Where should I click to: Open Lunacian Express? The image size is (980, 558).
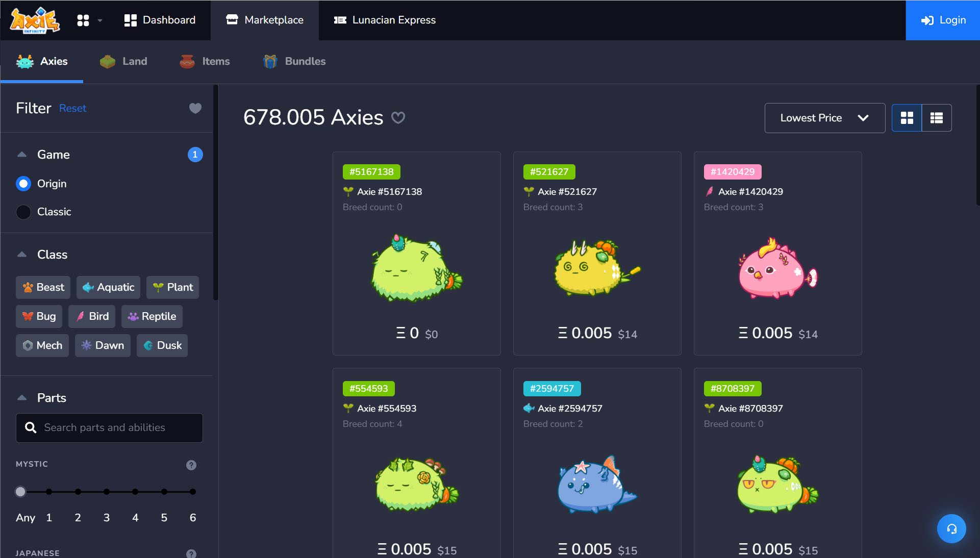click(x=385, y=20)
